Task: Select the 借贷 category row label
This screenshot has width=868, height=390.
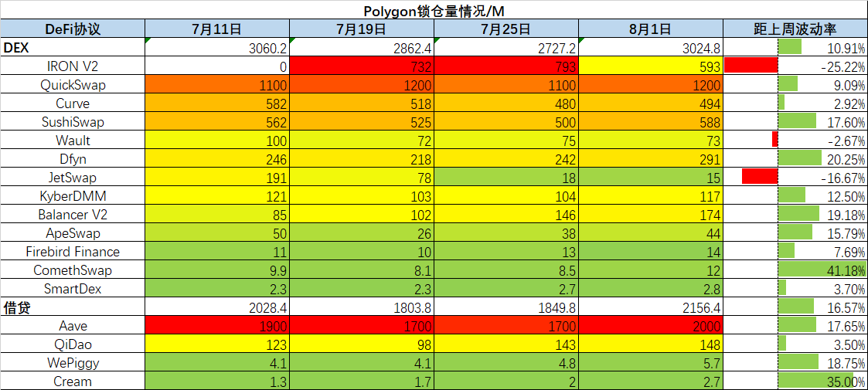Action: point(73,307)
